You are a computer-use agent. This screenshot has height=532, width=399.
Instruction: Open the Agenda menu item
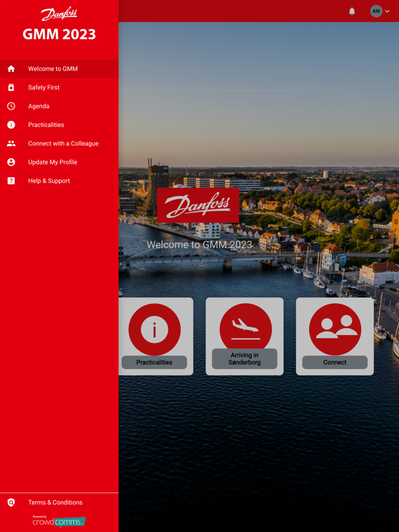pos(59,106)
